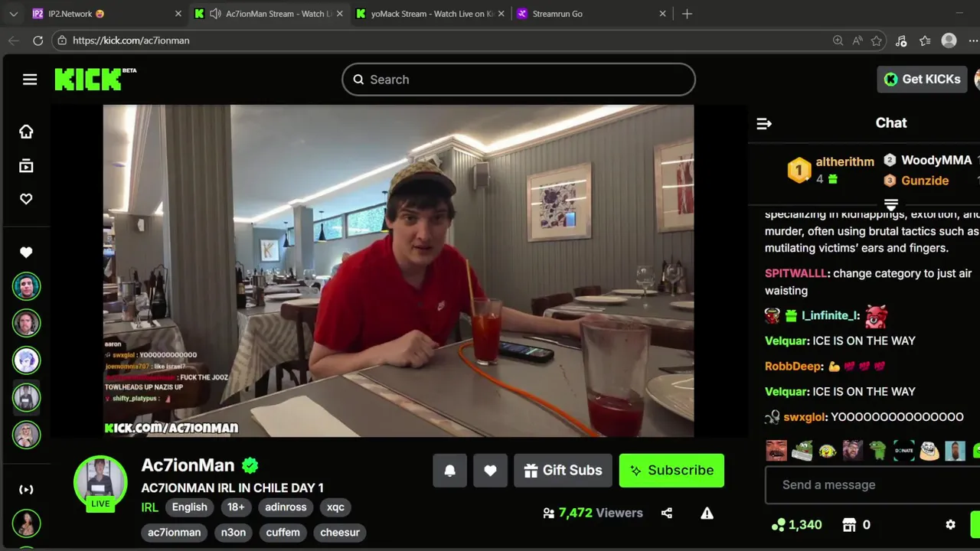Viewport: 980px width, 551px height.
Task: Open browser favorites list icon
Action: tap(925, 41)
